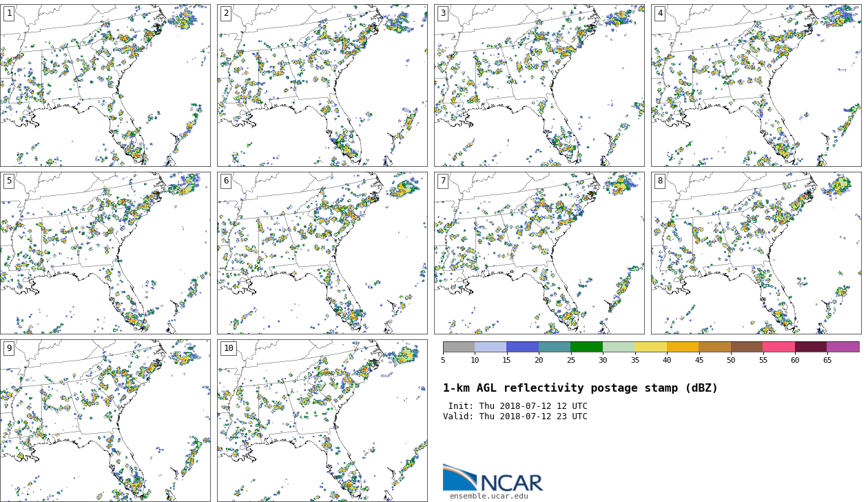Click the gray 5–10 dBZ color swatch
The height and width of the screenshot is (502, 868).
coord(459,347)
